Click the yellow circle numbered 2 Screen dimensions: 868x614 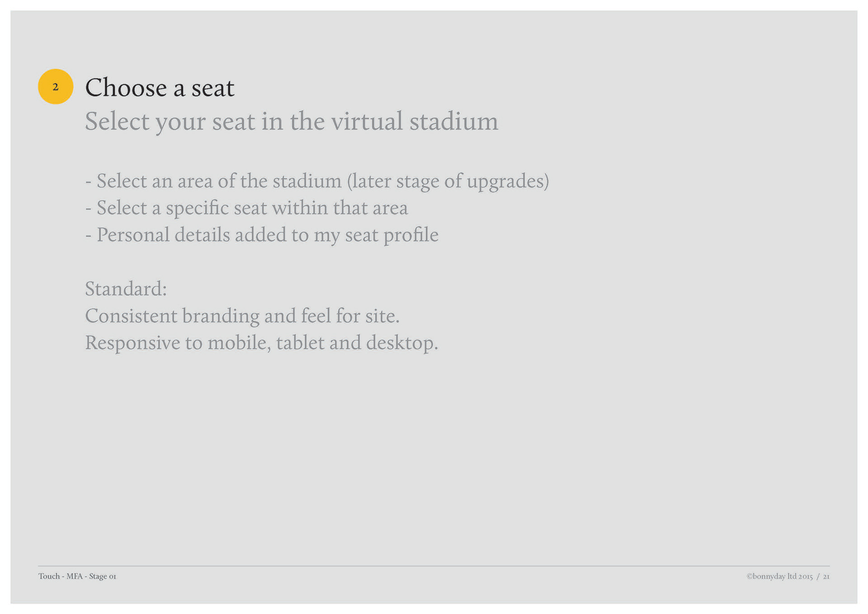coord(56,86)
